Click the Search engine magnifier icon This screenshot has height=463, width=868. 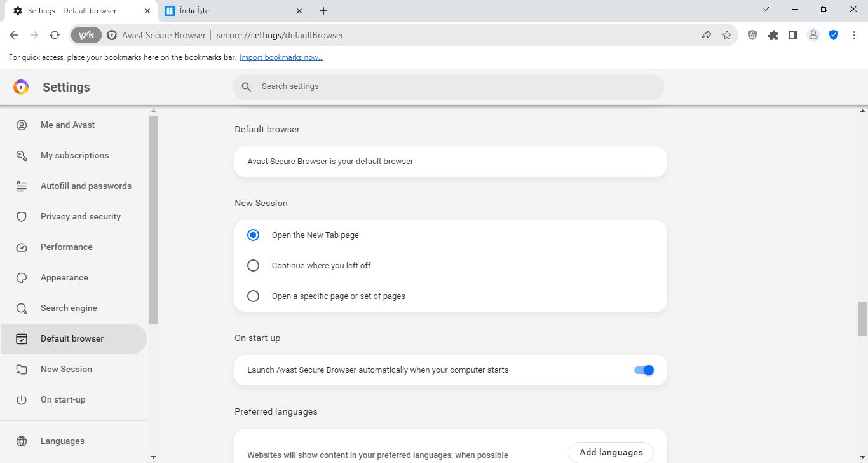click(x=22, y=308)
